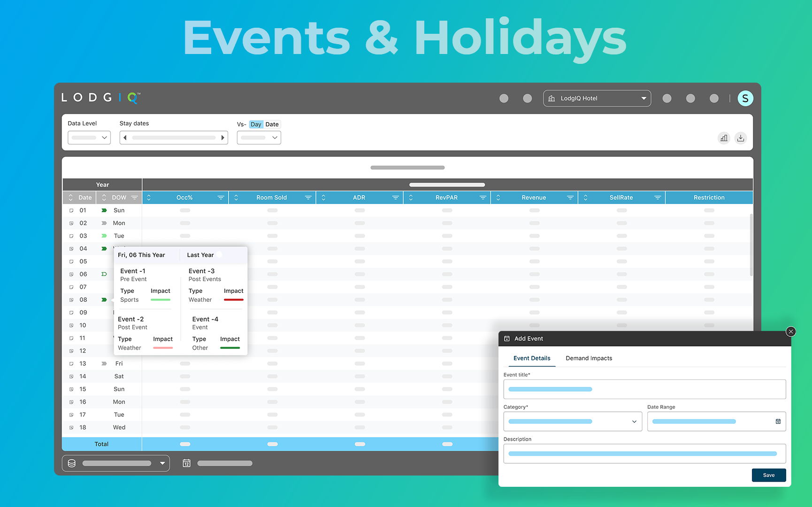Click the "Fri, 06 This Year" popup header
Viewport: 812px width, 507px height.
[x=141, y=255]
